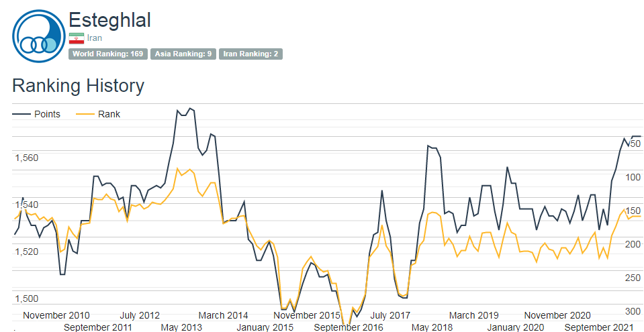Viewport: 644px width, 332px height.
Task: Toggle the Points series legend label
Action: 47,114
